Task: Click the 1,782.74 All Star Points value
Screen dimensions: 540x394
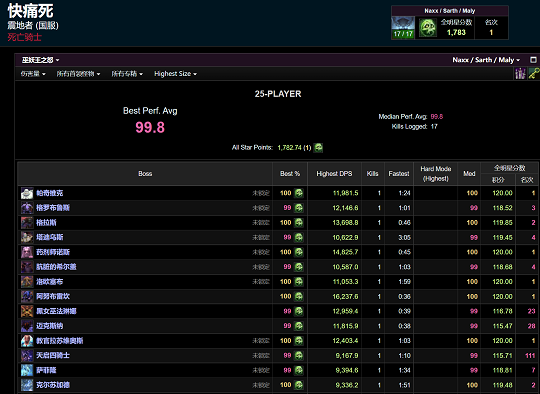Action: pos(289,148)
